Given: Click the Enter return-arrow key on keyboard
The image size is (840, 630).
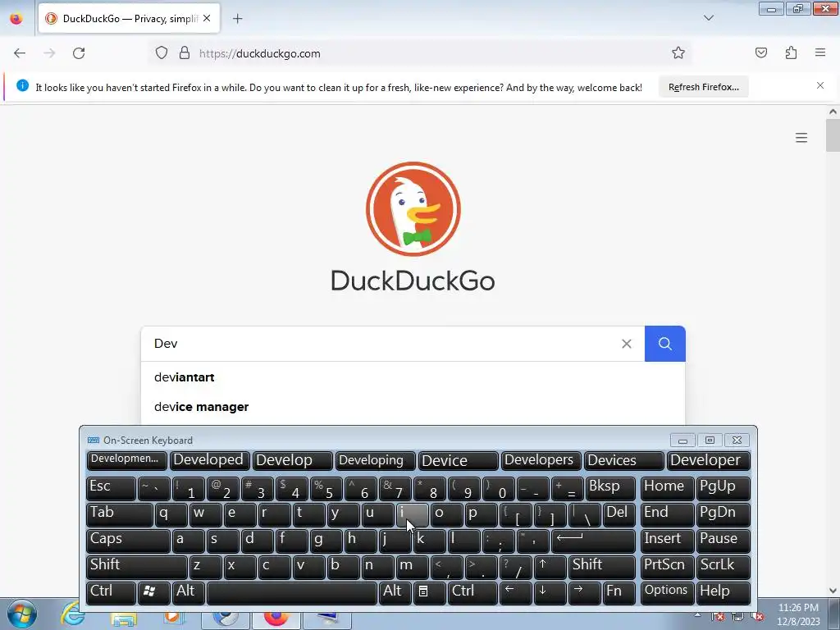Looking at the screenshot, I should pos(593,540).
